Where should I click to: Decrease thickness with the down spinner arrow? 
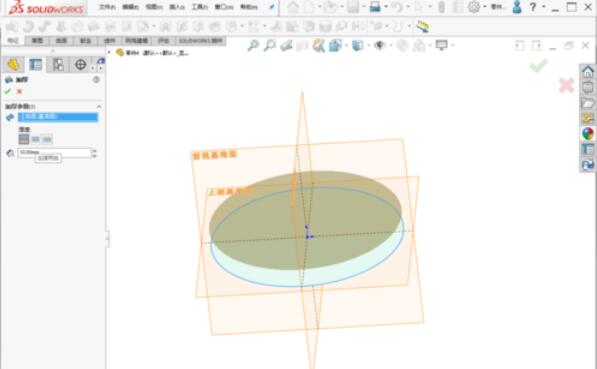94,155
